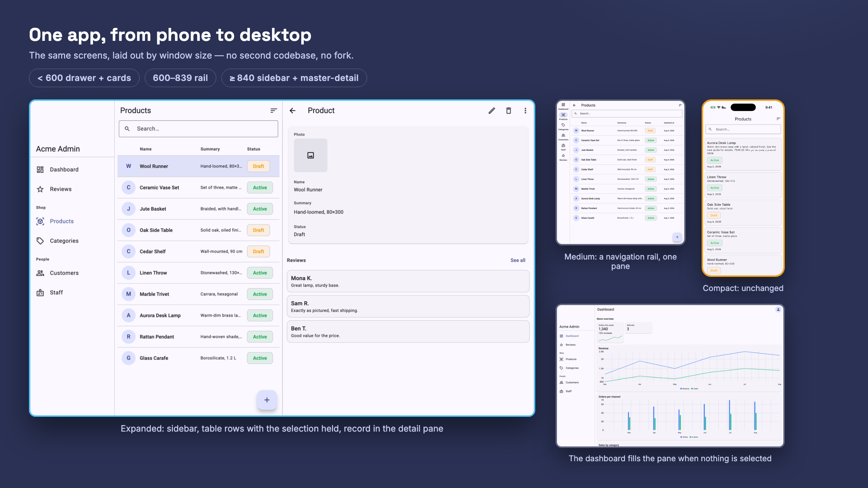
Task: Click the G avatar of Glass Carafe row
Action: pos(128,358)
